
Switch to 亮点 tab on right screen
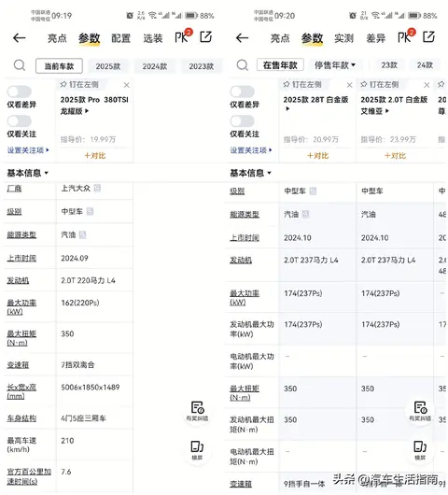coord(280,38)
